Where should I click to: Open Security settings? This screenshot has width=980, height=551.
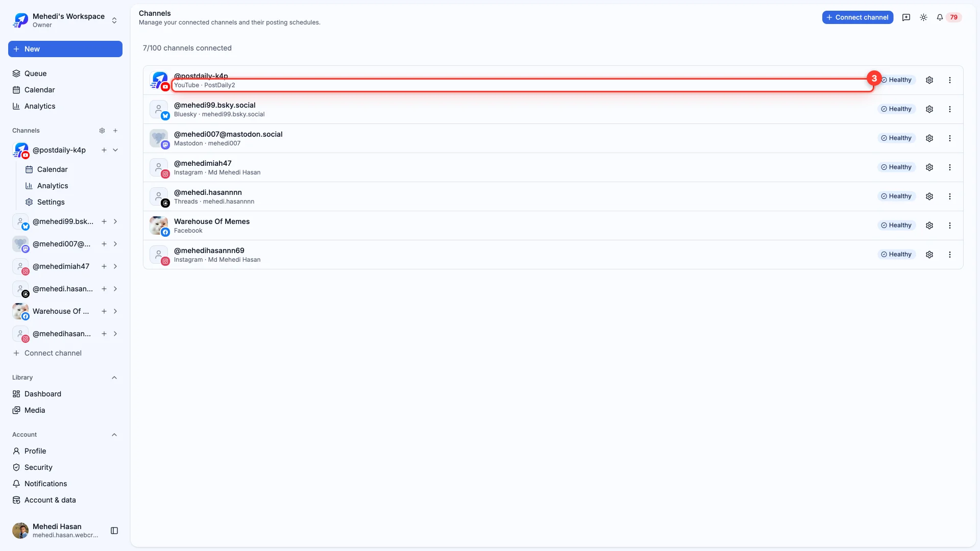[x=65, y=467]
